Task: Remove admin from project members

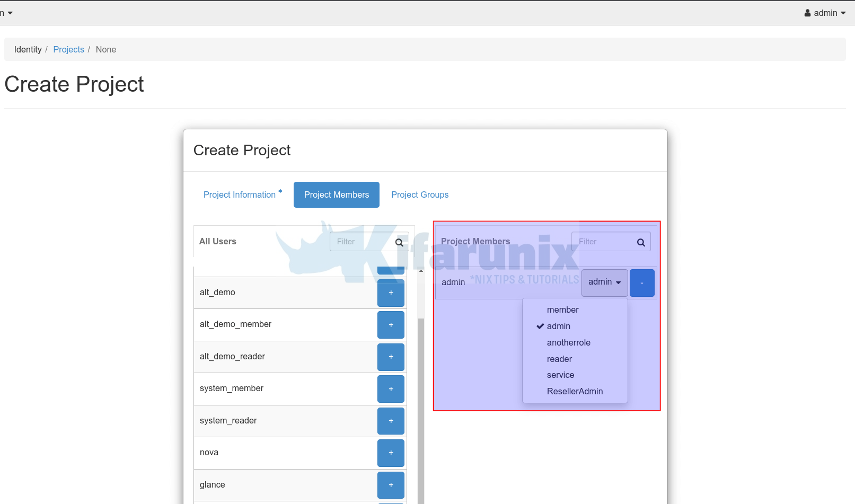Action: pyautogui.click(x=641, y=282)
